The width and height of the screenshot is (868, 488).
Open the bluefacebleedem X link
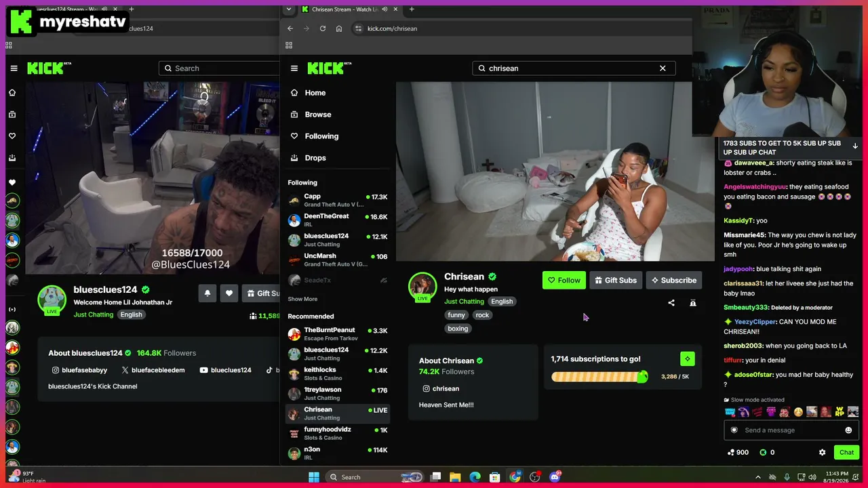[153, 370]
